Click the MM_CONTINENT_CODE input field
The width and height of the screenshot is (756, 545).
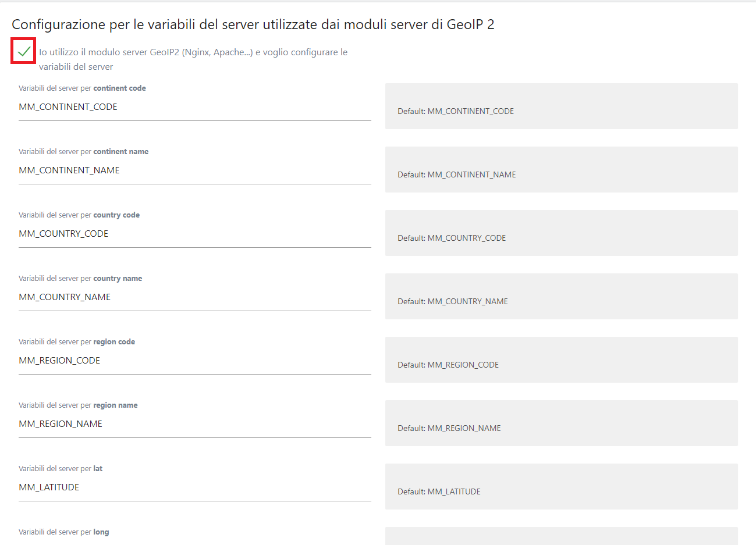194,107
